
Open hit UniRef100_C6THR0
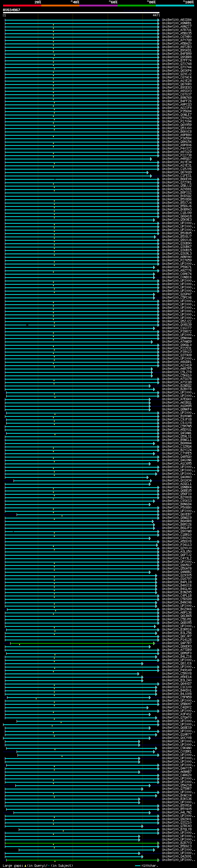tap(177, 37)
